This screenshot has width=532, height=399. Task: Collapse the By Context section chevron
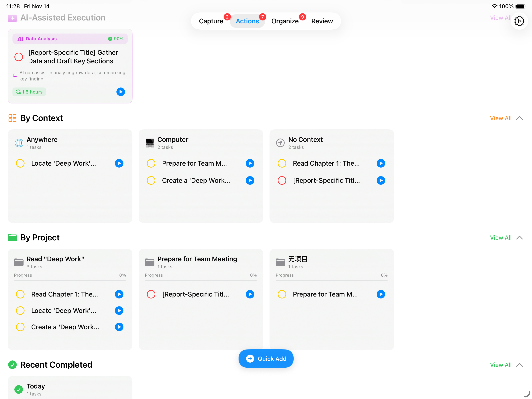[x=520, y=118]
